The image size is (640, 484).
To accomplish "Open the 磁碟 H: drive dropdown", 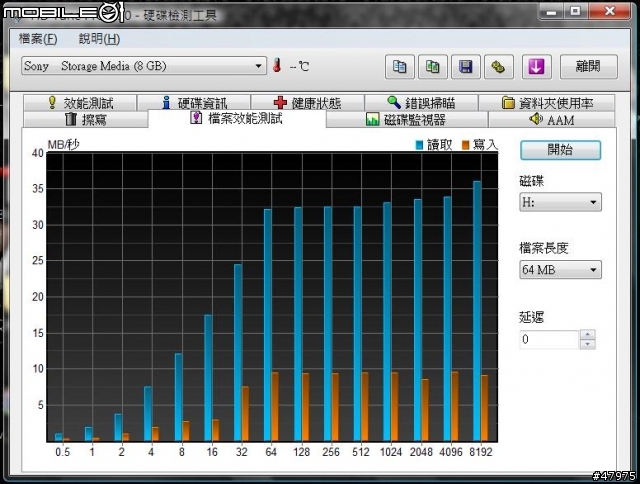I will click(x=560, y=202).
